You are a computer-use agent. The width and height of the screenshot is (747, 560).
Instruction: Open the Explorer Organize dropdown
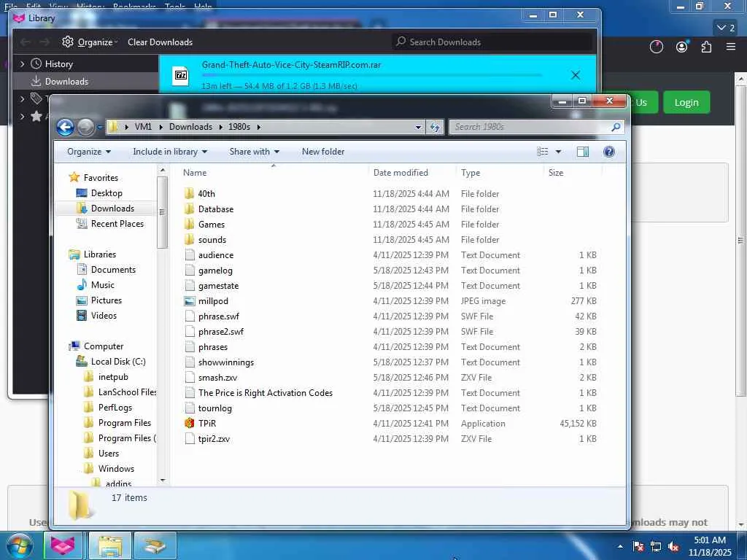(89, 152)
